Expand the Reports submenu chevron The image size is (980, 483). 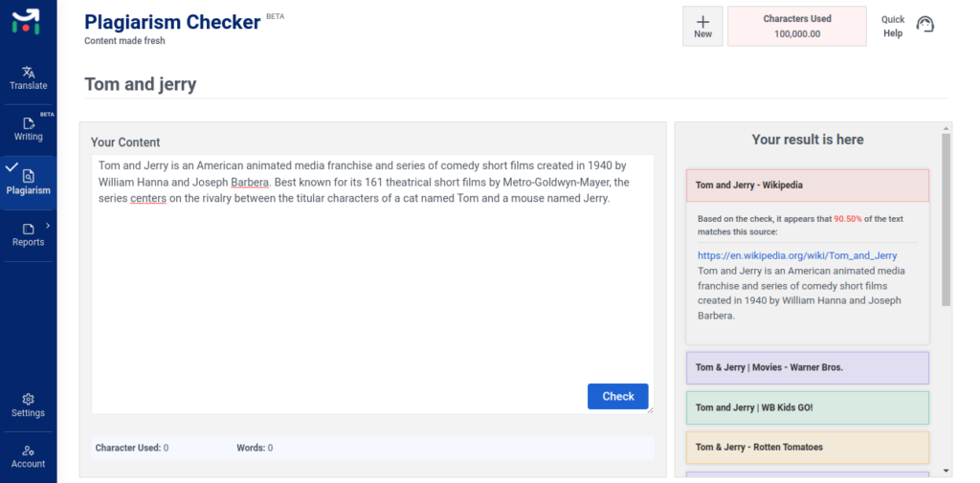coord(48,225)
